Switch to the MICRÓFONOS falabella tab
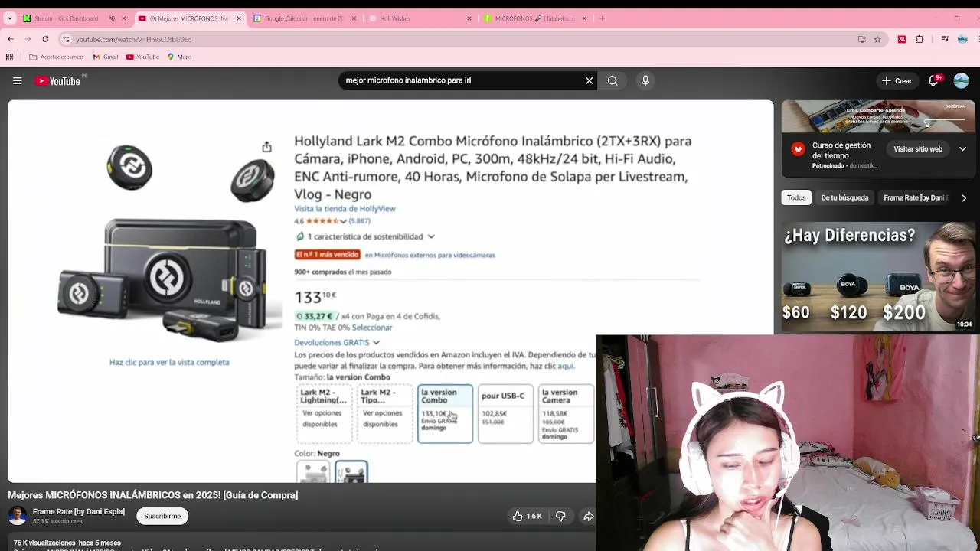 pos(536,18)
